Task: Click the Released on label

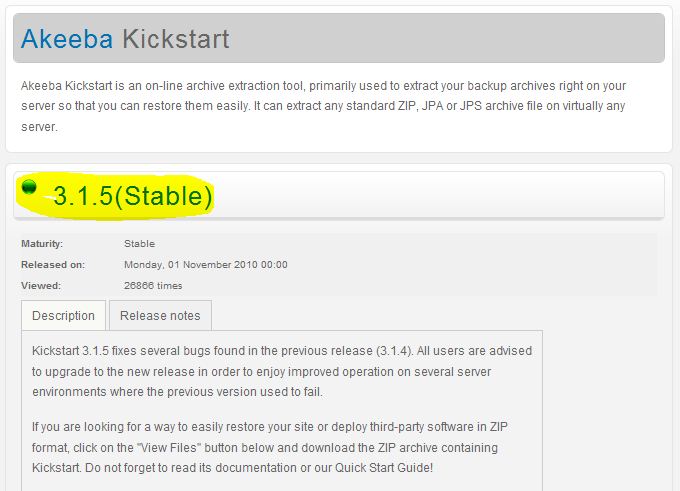Action: [53, 265]
